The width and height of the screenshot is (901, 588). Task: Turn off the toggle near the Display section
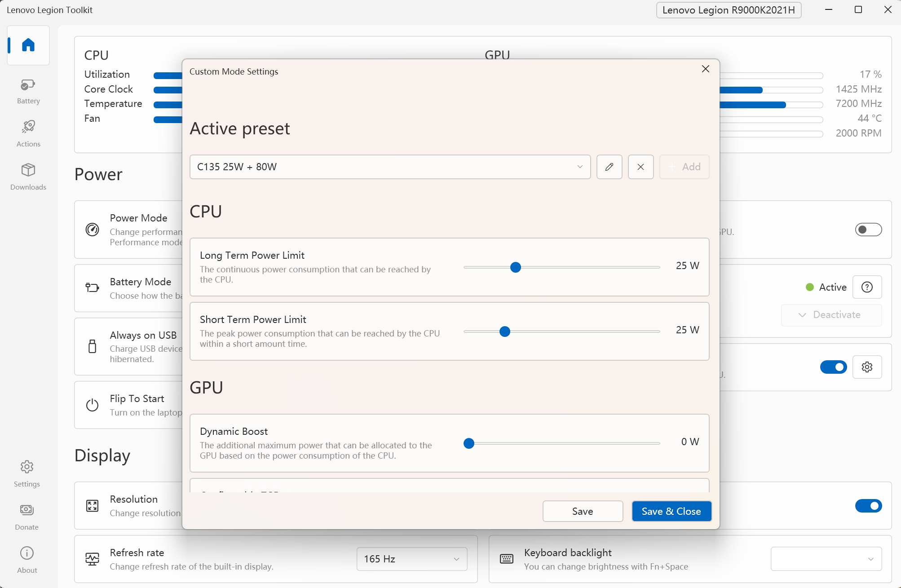(868, 506)
